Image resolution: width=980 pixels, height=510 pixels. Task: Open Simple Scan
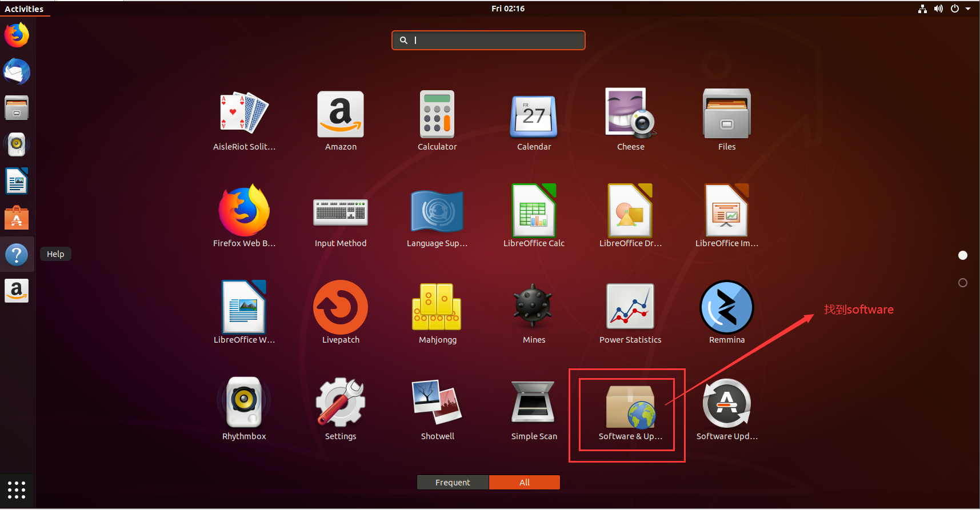point(534,409)
